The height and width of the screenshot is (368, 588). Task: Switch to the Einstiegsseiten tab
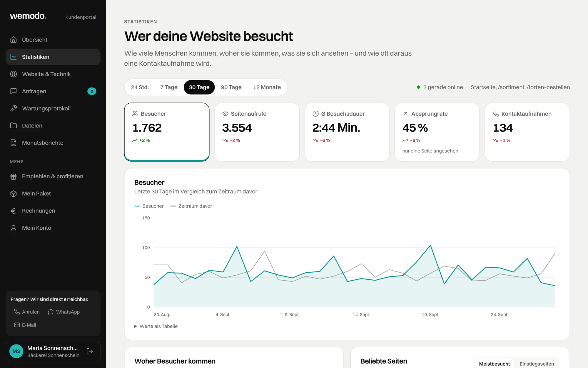click(x=537, y=364)
